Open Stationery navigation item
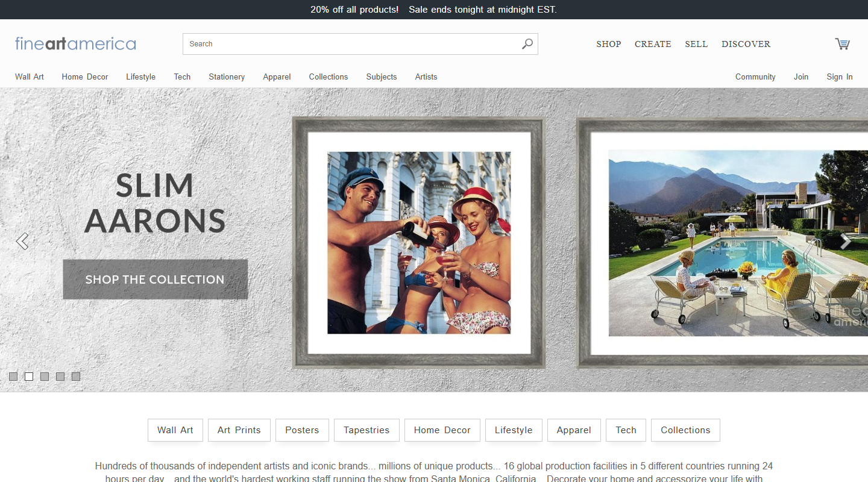The height and width of the screenshot is (482, 868). click(x=227, y=77)
